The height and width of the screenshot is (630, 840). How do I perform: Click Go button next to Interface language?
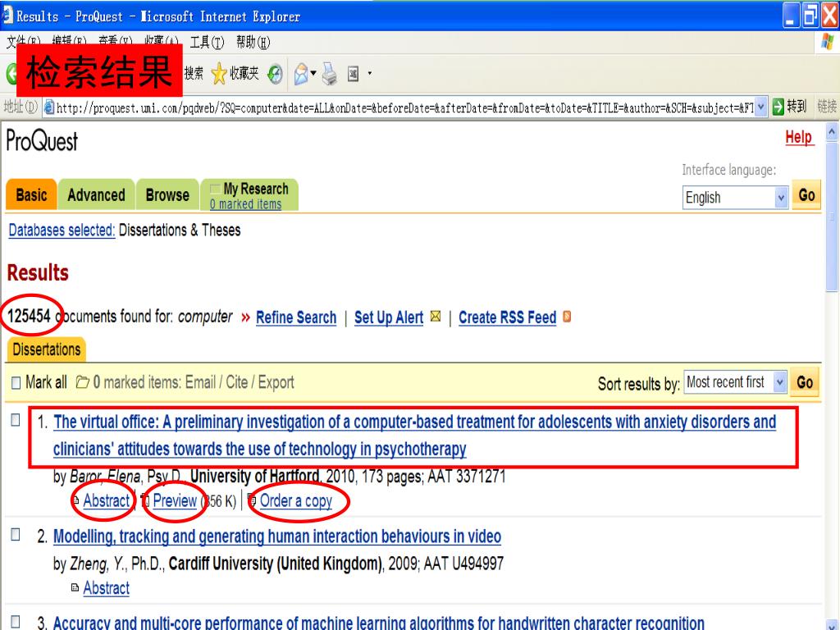[806, 195]
